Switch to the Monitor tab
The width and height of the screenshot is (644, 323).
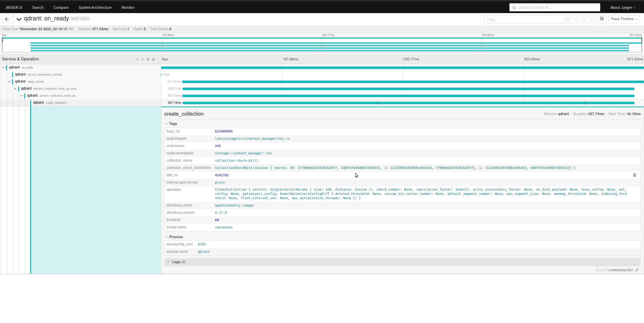128,7
